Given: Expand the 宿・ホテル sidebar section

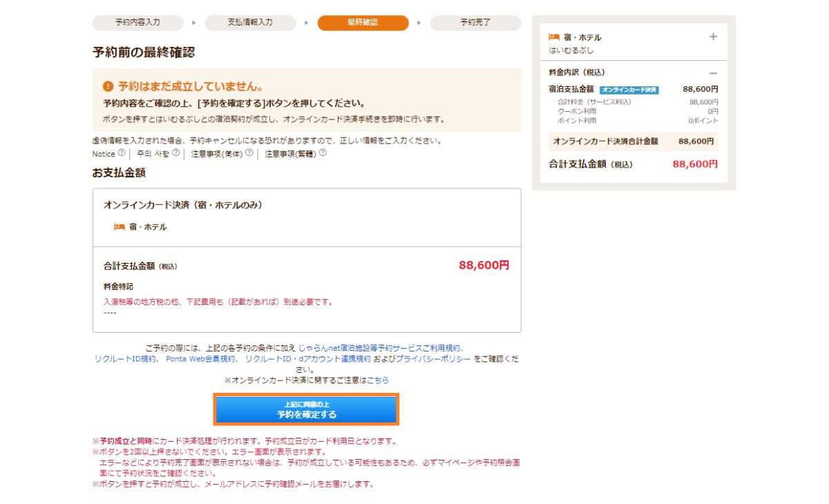Looking at the screenshot, I should (x=713, y=37).
